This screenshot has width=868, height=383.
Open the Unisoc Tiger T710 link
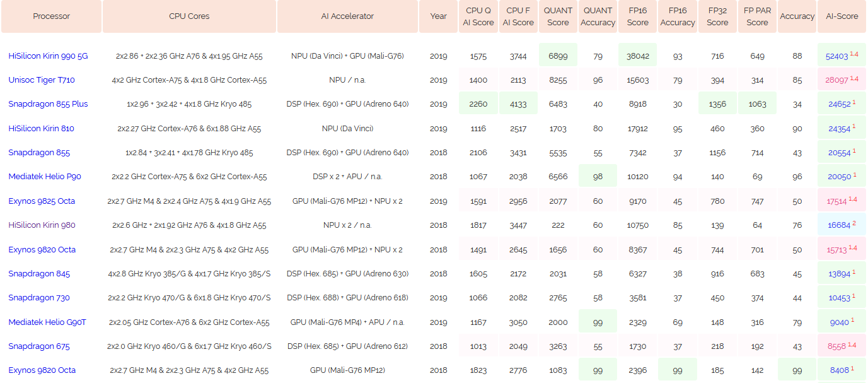[42, 80]
